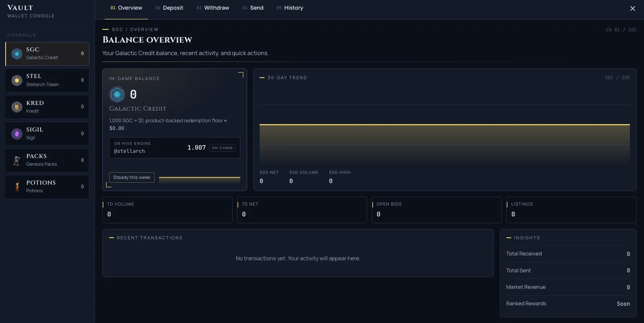The width and height of the screenshot is (644, 323).
Task: Open the History tab
Action: tap(290, 8)
